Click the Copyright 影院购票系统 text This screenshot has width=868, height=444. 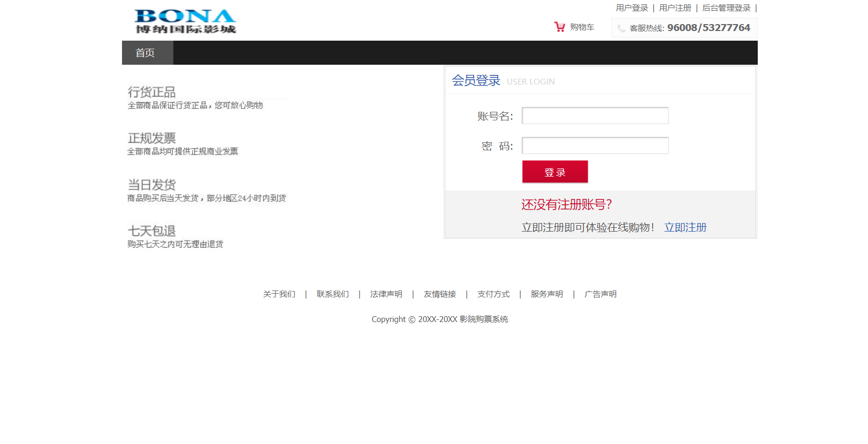click(440, 319)
